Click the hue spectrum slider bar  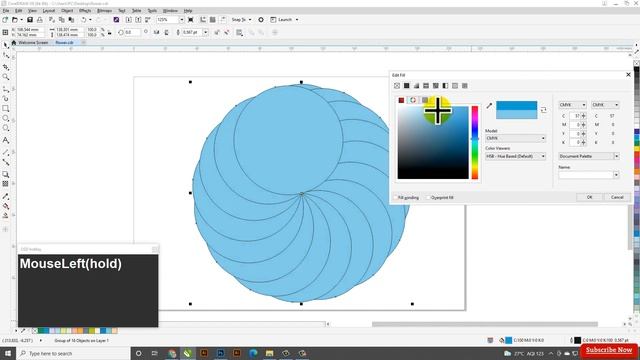click(475, 142)
